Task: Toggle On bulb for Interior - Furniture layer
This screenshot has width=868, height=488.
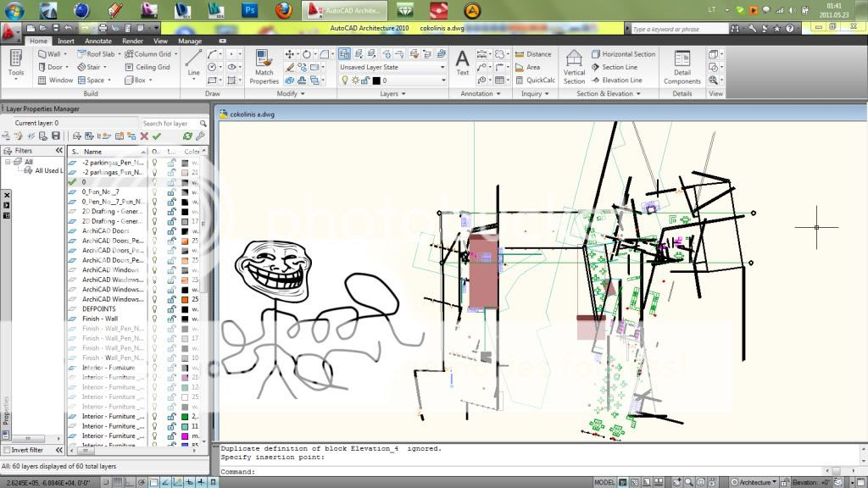Action: point(155,368)
